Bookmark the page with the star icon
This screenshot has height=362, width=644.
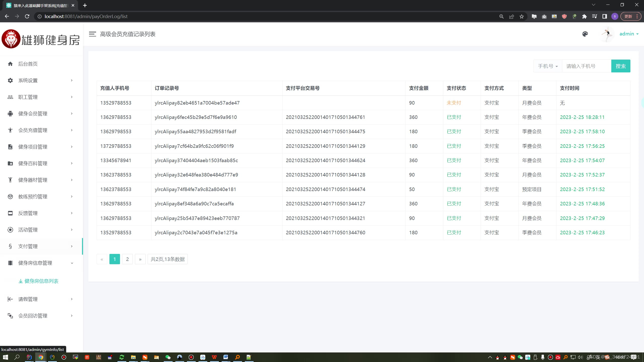coord(521,17)
